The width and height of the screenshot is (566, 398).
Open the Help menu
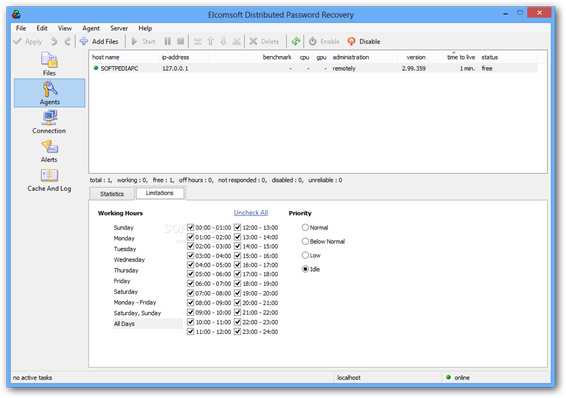[x=145, y=28]
